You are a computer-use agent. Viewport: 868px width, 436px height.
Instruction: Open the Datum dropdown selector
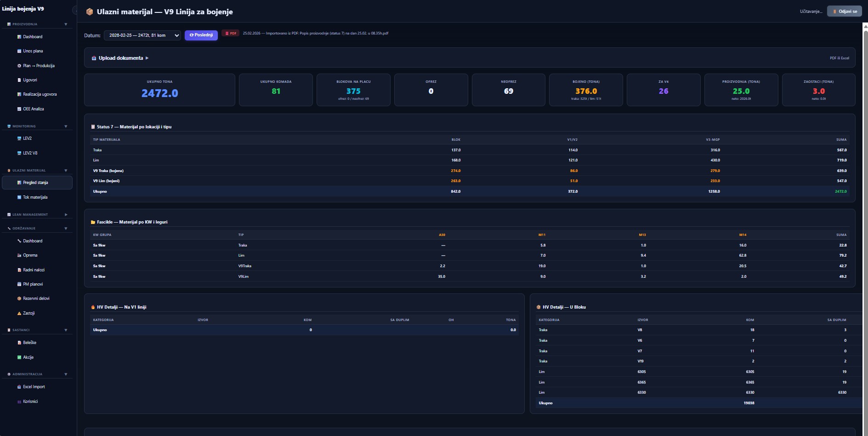142,35
